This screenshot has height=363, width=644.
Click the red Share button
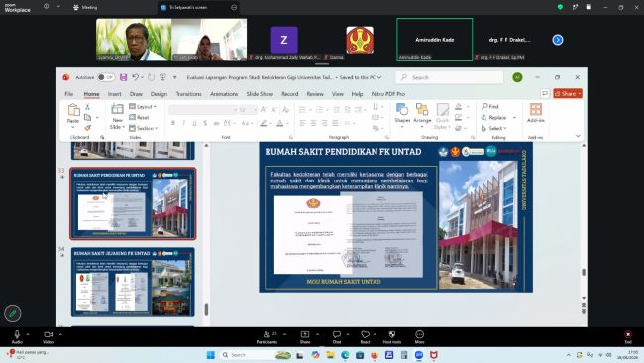568,94
